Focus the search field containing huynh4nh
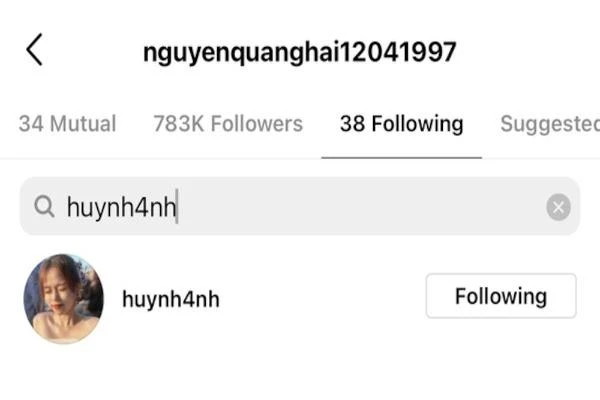600x400 pixels. 300,206
